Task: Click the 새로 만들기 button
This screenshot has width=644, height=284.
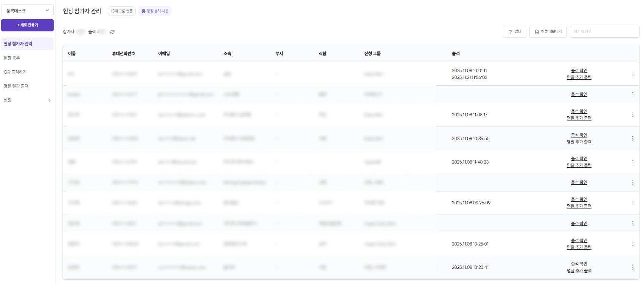Action: [27, 25]
